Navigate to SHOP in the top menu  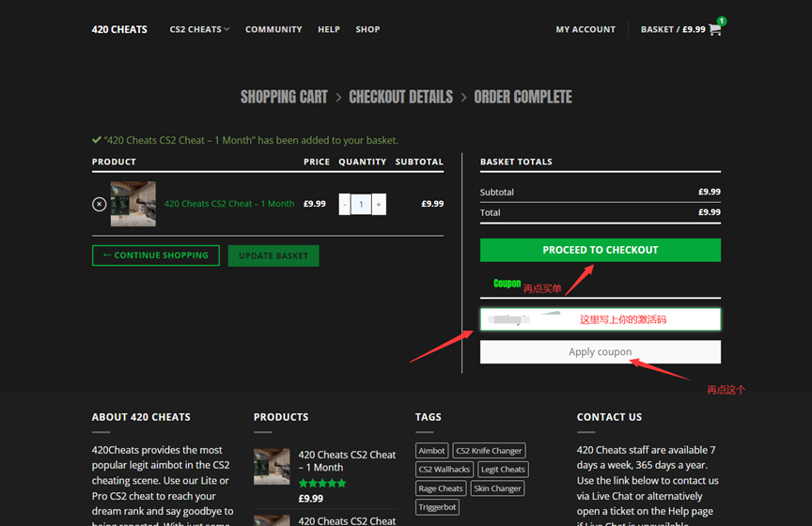[x=367, y=29]
